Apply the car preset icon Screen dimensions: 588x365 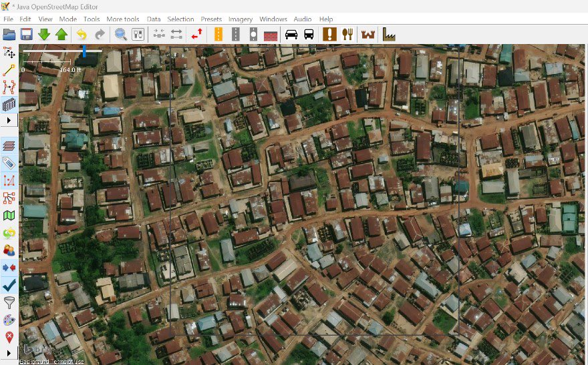click(291, 35)
